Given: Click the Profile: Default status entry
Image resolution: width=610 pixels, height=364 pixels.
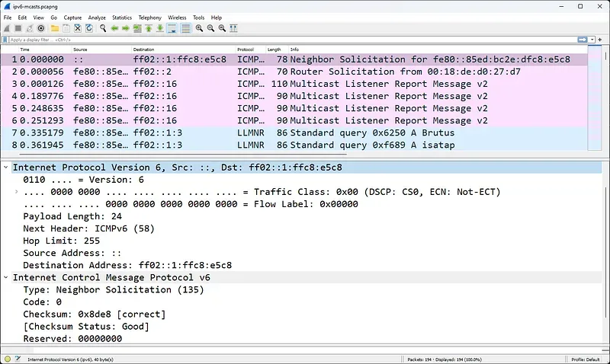Looking at the screenshot, I should (x=586, y=359).
